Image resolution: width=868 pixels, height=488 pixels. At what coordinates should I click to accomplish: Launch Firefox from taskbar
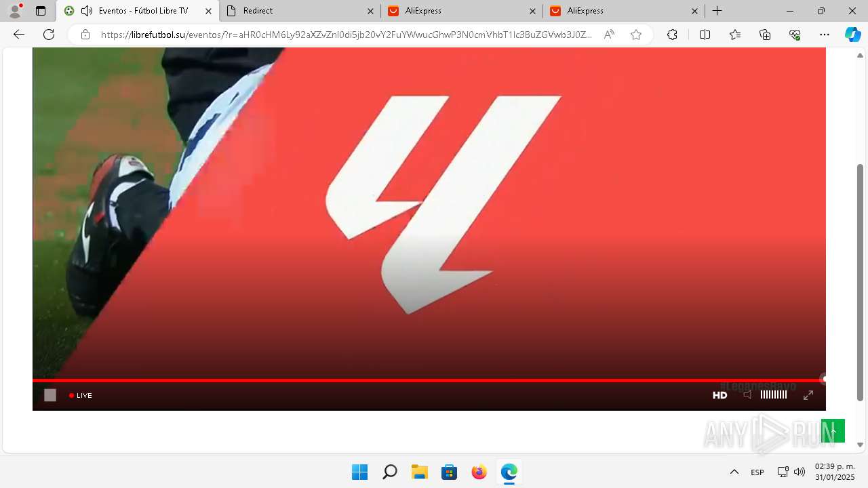coord(479,472)
